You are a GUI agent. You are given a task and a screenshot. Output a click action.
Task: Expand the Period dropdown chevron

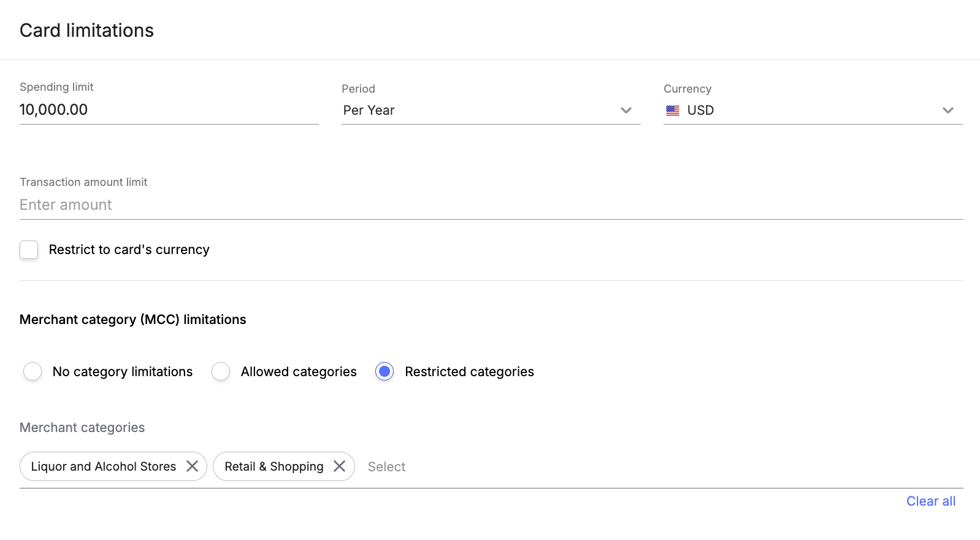(x=626, y=110)
